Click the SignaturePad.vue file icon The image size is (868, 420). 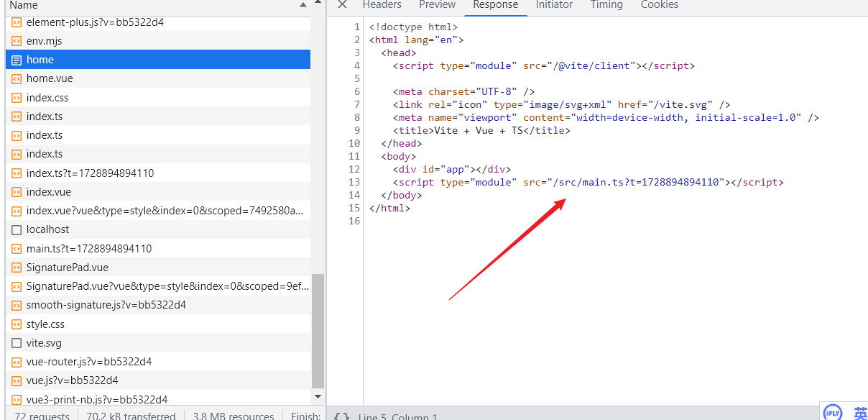17,268
